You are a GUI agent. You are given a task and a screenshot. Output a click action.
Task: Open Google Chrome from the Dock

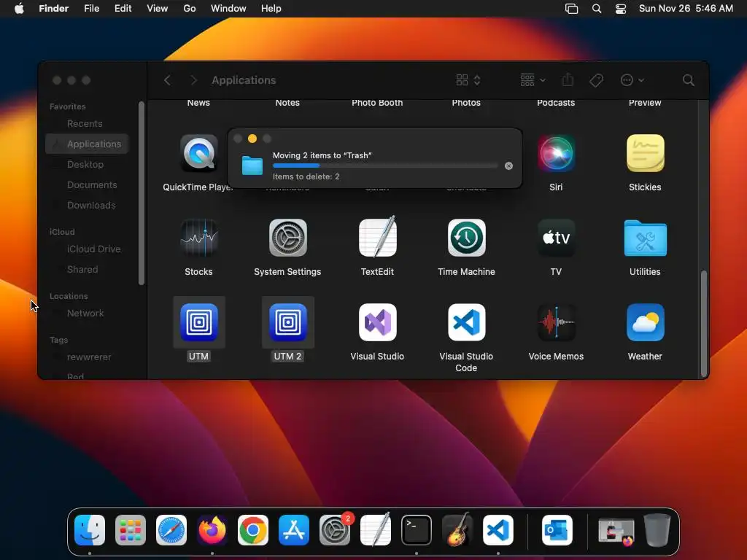tap(253, 530)
